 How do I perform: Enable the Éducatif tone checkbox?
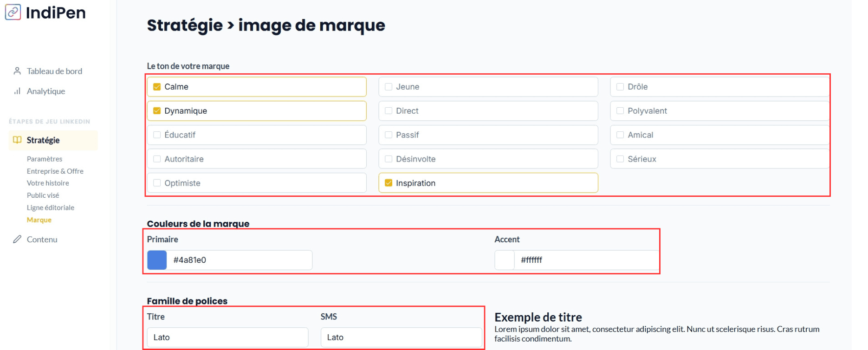(157, 135)
